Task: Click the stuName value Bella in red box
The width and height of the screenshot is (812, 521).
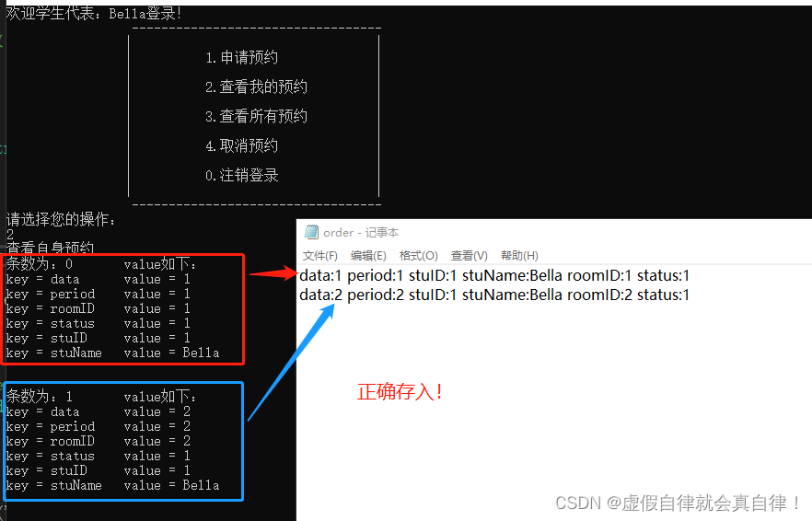Action: (201, 353)
